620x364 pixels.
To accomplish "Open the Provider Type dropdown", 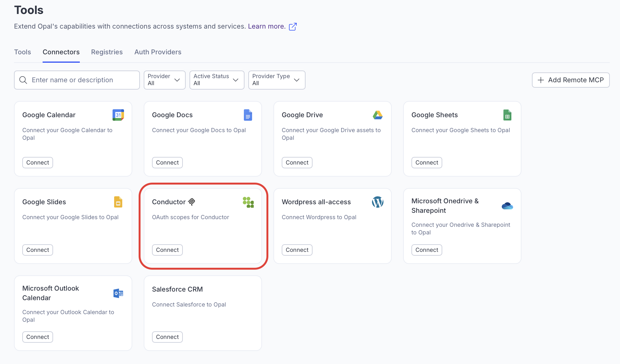I will pos(276,80).
